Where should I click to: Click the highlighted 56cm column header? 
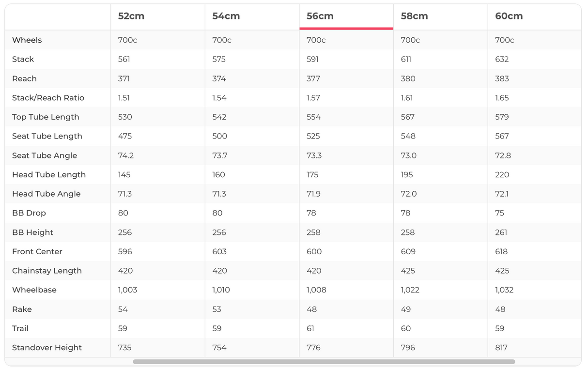pos(320,16)
